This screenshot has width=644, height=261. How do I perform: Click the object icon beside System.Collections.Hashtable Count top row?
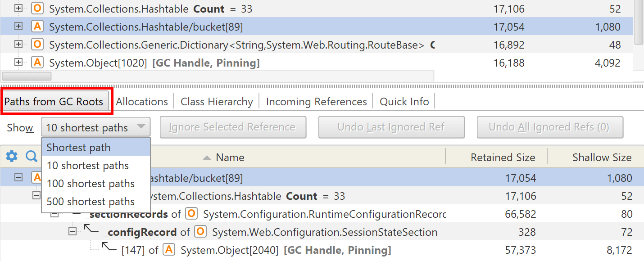[x=37, y=9]
